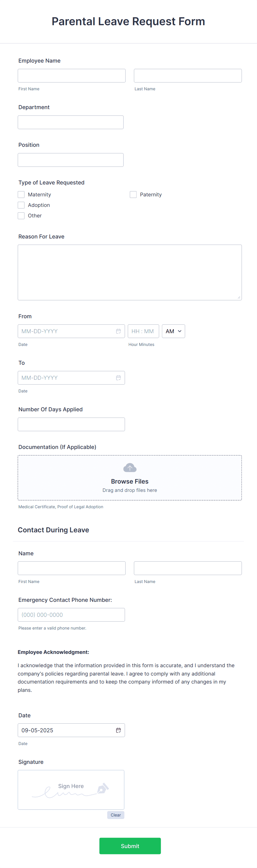This screenshot has width=257, height=868.
Task: Check the Paternity leave checkbox
Action: pyautogui.click(x=133, y=194)
